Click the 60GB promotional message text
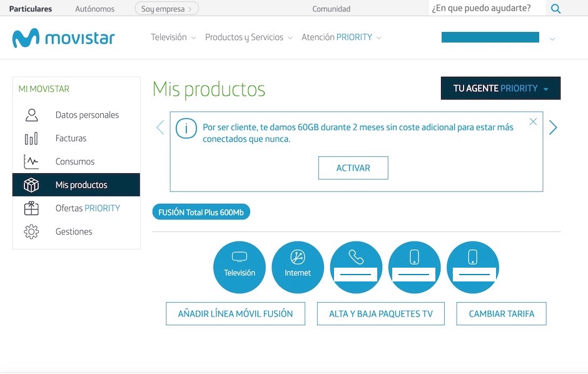The width and height of the screenshot is (588, 374). [x=358, y=133]
